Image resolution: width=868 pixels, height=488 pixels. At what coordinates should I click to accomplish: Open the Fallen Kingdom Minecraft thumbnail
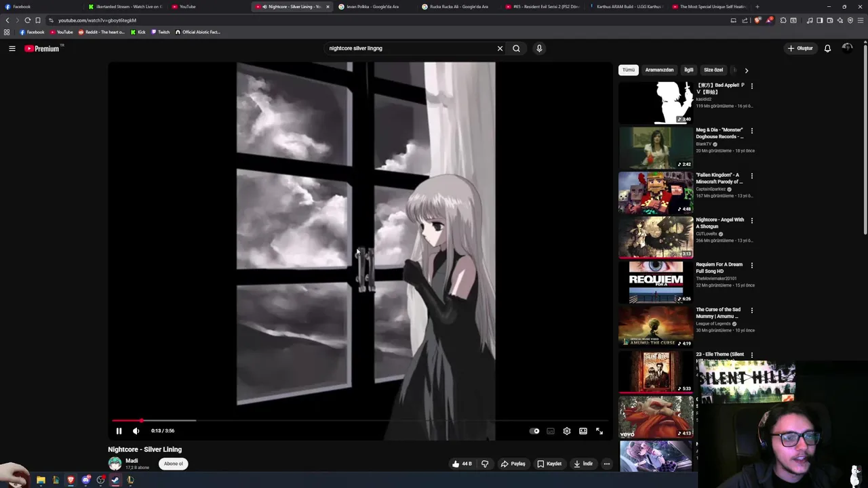(656, 192)
